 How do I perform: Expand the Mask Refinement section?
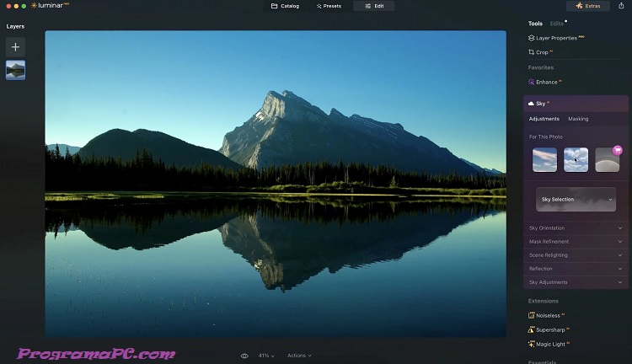point(576,242)
